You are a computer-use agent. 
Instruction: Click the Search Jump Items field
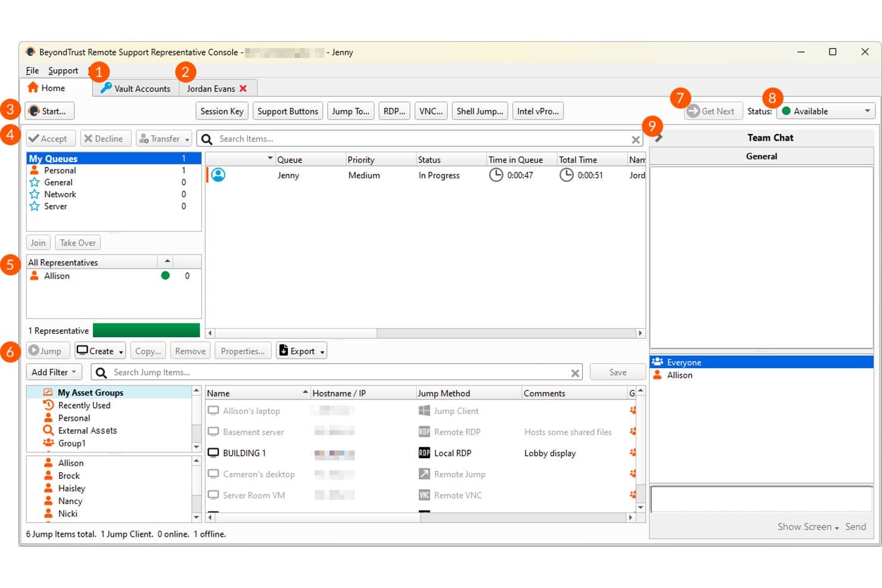337,372
